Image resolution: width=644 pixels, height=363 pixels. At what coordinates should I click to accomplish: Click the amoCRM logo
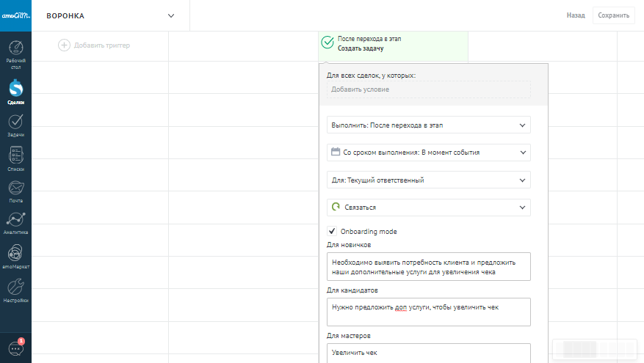tap(15, 15)
